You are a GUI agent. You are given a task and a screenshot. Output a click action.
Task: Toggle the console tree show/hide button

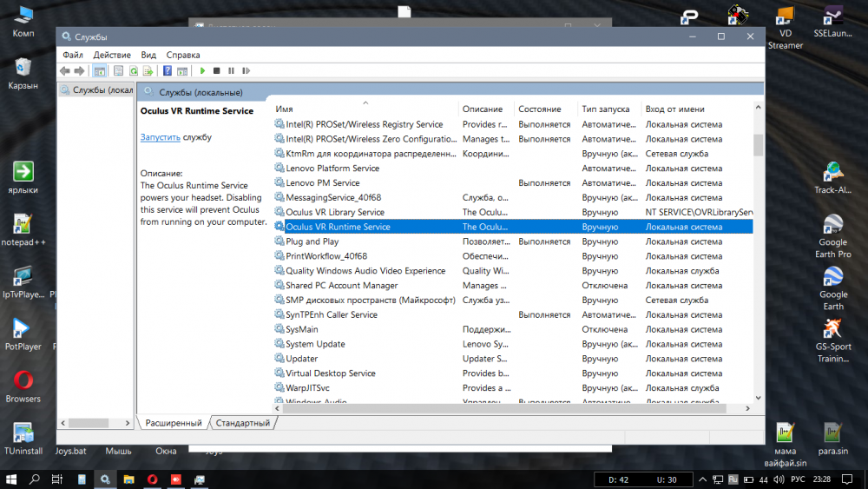coord(100,71)
